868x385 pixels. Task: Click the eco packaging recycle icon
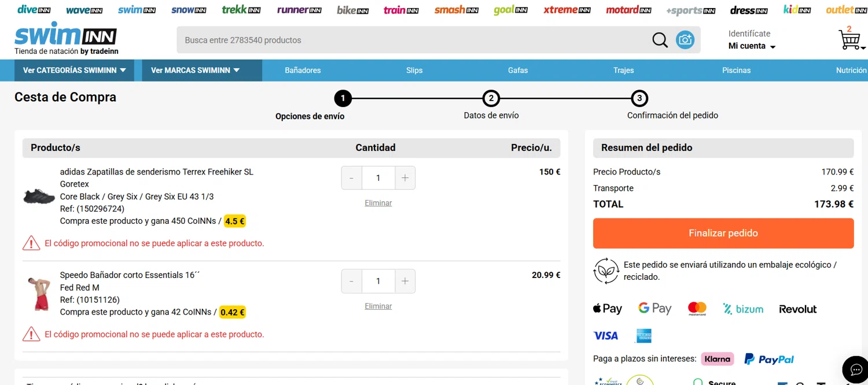(x=606, y=271)
